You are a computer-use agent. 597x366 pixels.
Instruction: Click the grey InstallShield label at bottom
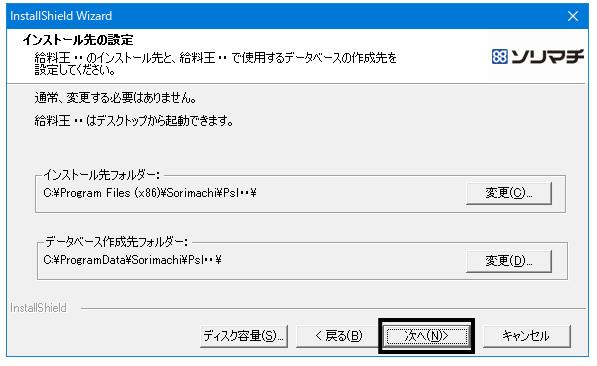[x=38, y=308]
